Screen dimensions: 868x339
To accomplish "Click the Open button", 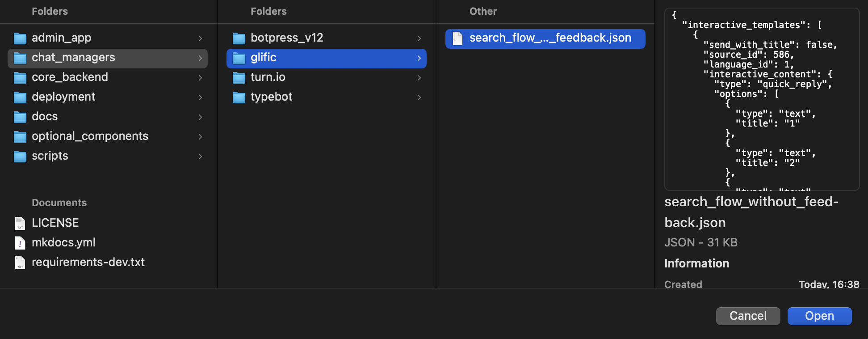I will 820,316.
